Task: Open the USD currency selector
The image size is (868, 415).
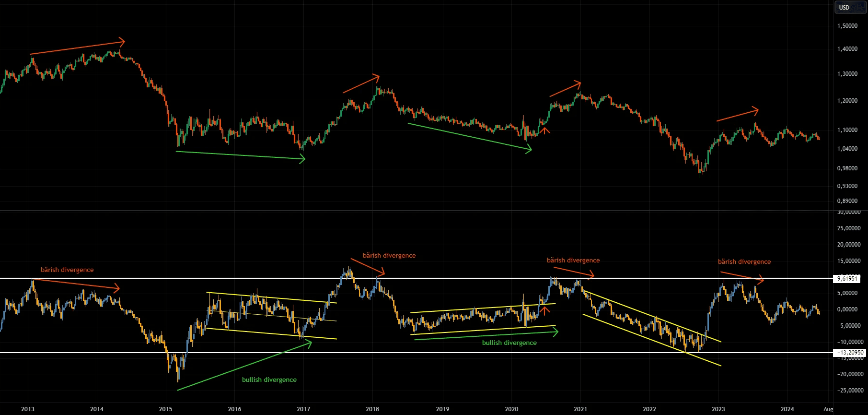Action: (x=851, y=7)
